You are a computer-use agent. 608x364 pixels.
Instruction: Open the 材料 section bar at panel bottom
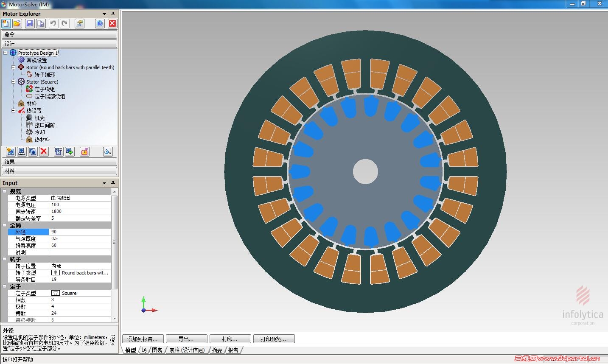59,171
